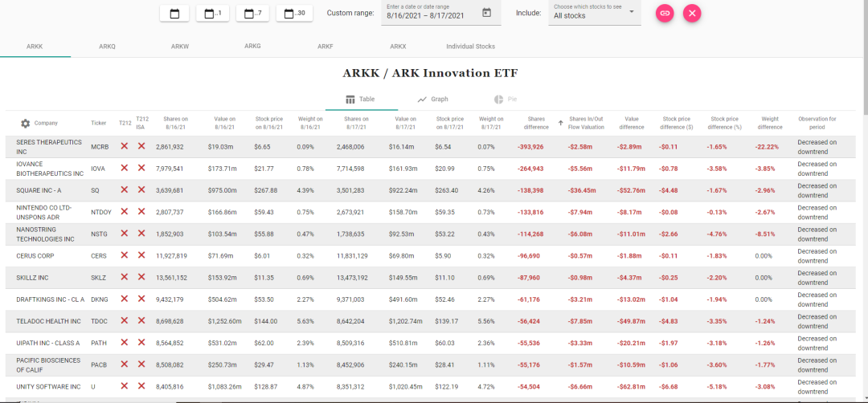This screenshot has width=868, height=403.
Task: Click the T212 ISA red X for PATH
Action: (x=141, y=343)
